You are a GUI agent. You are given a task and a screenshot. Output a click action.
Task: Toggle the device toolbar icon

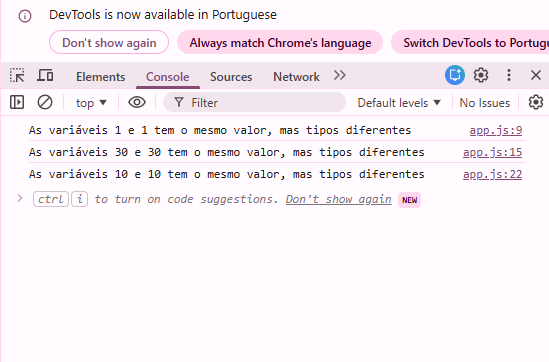45,75
